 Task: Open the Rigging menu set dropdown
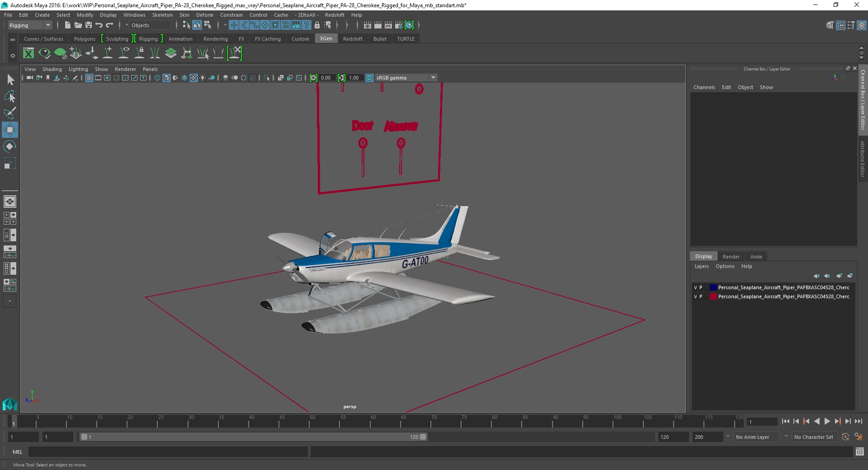[x=30, y=25]
